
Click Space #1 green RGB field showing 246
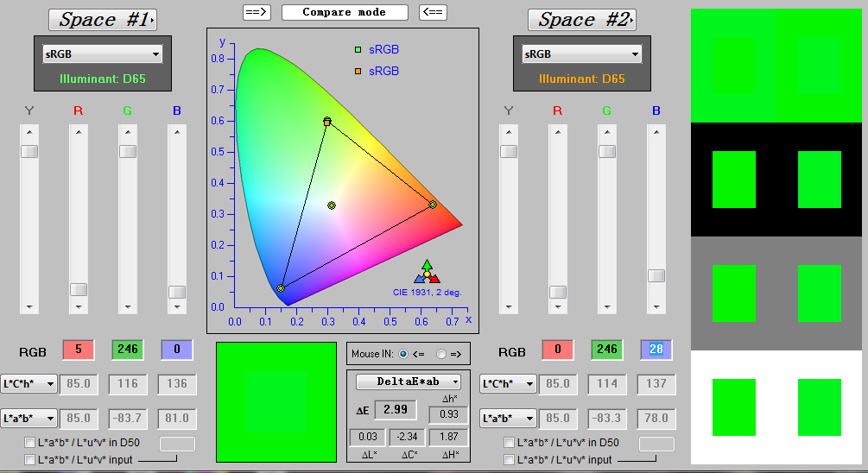(128, 350)
